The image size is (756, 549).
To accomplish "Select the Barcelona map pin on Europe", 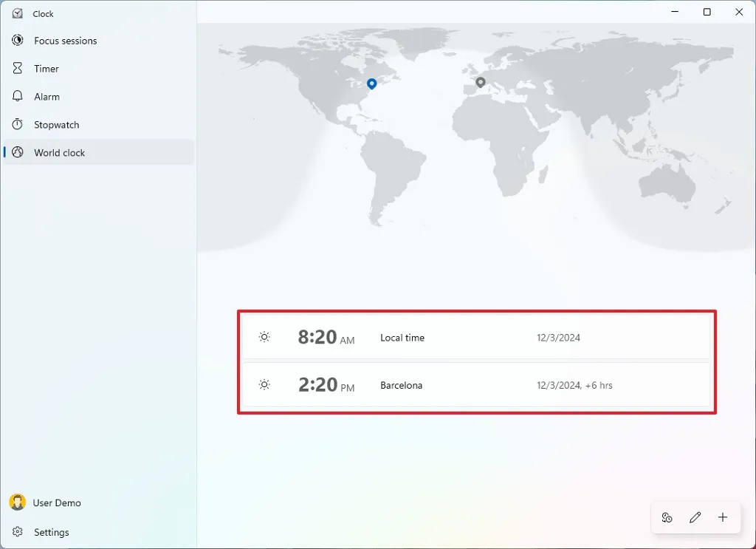I will coord(481,83).
